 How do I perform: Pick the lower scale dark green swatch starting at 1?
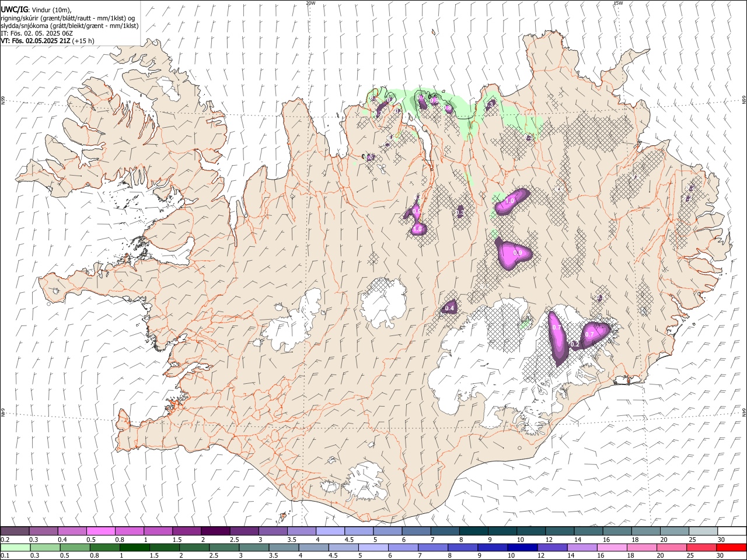[134, 547]
